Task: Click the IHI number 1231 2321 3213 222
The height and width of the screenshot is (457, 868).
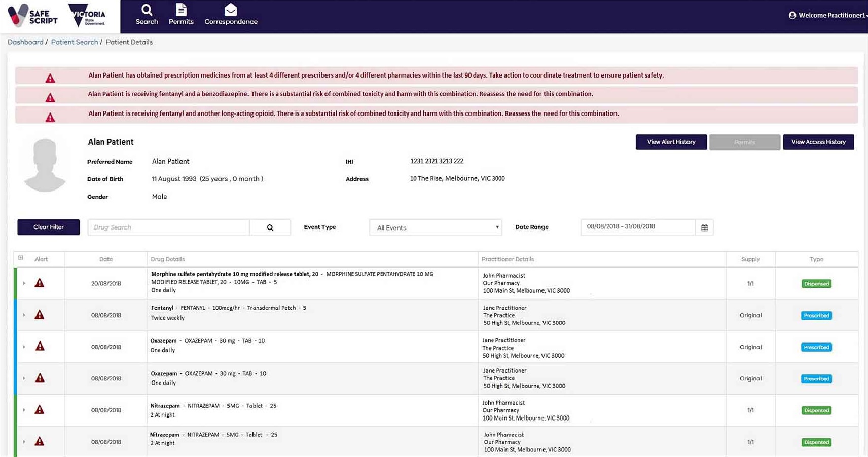Action: point(437,161)
